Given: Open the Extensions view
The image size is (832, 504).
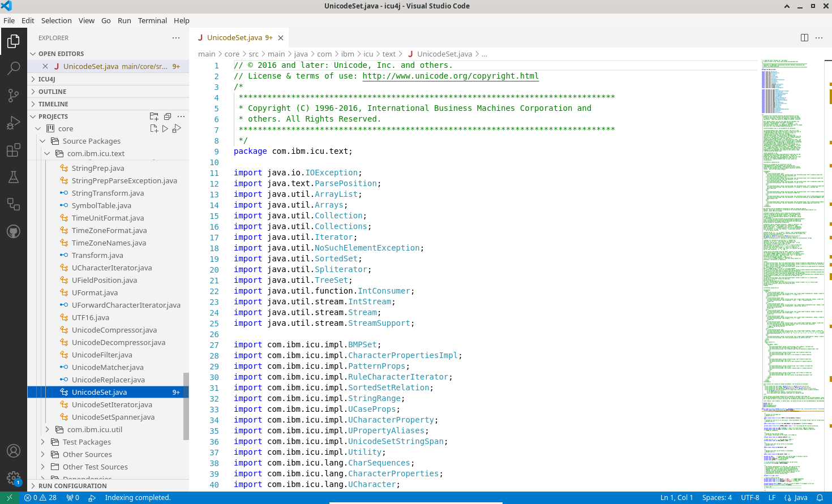Looking at the screenshot, I should [14, 150].
